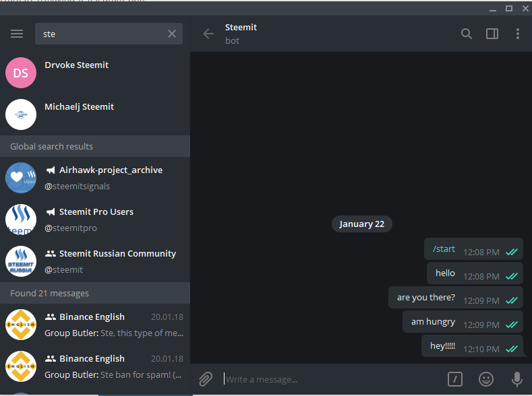
Task: Click the January 22 date badge
Action: tap(361, 224)
